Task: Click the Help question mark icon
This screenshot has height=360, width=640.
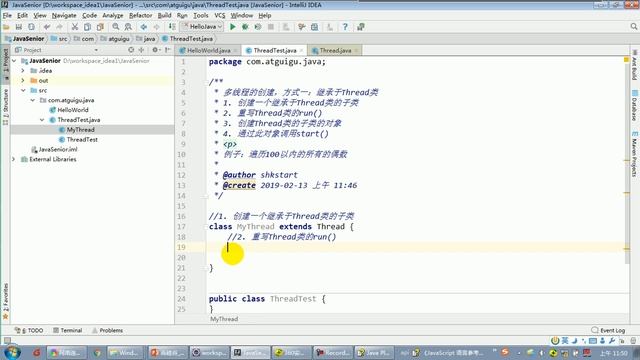Action: (345, 27)
